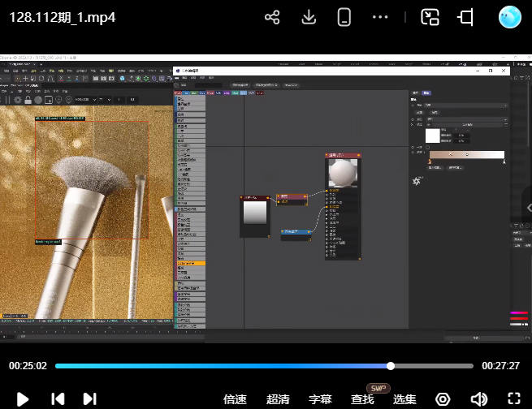Open player settings hexagon icon
This screenshot has height=409, width=532.
click(443, 398)
